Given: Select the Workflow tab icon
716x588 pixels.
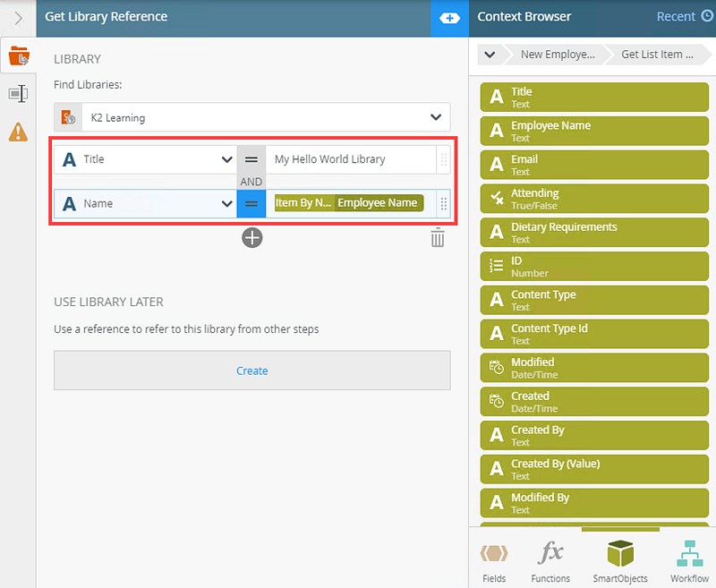Looking at the screenshot, I should pos(689,561).
